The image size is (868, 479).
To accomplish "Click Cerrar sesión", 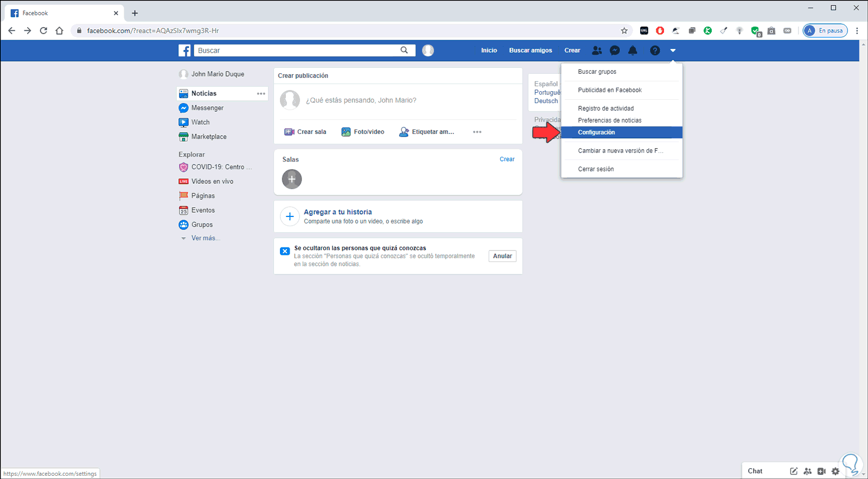I will coord(622,169).
